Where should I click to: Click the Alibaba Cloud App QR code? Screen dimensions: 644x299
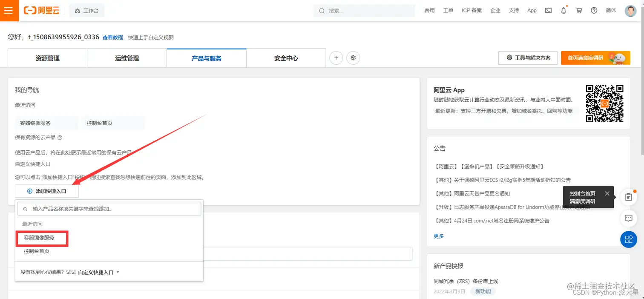[605, 103]
